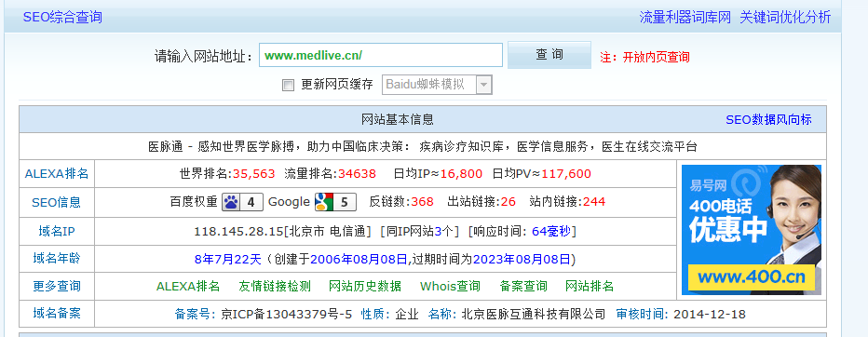Click the SEO信息 row label
Screen dimensions: 868x337
tap(57, 202)
